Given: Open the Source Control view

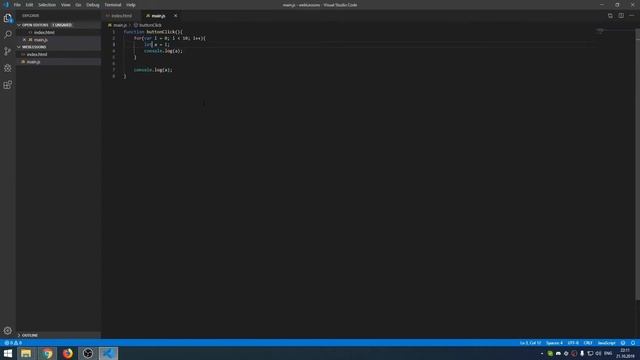Looking at the screenshot, I should coord(8,51).
